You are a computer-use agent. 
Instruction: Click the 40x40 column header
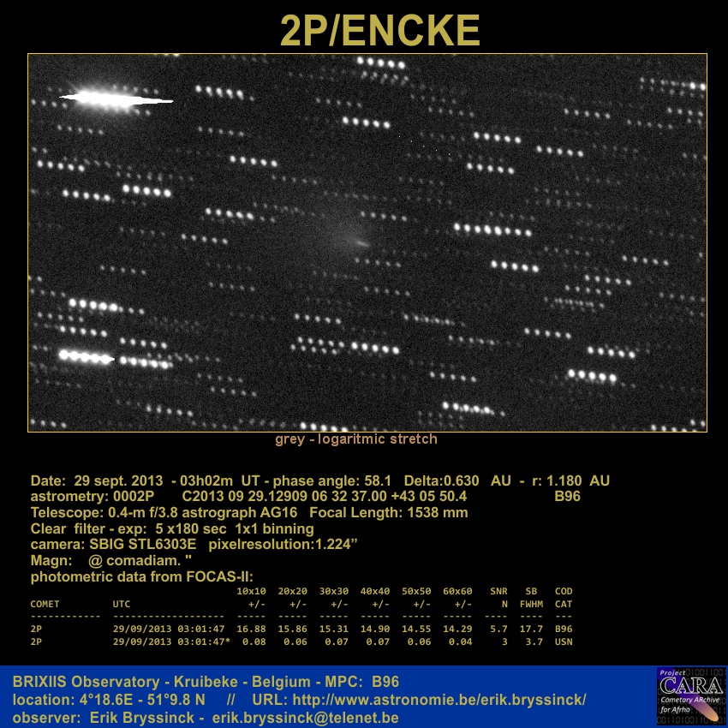(375, 592)
